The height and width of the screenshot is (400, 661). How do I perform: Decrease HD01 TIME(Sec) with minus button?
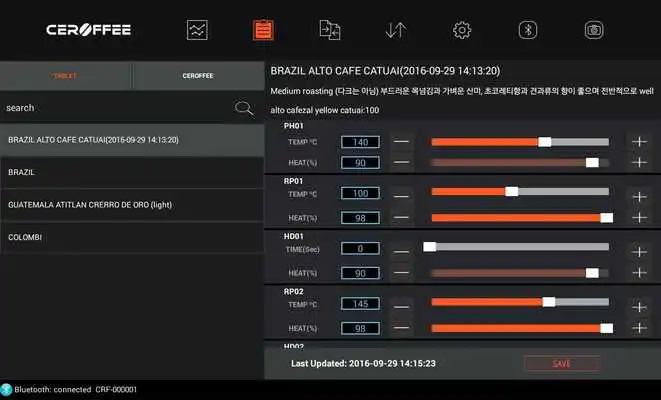401,252
